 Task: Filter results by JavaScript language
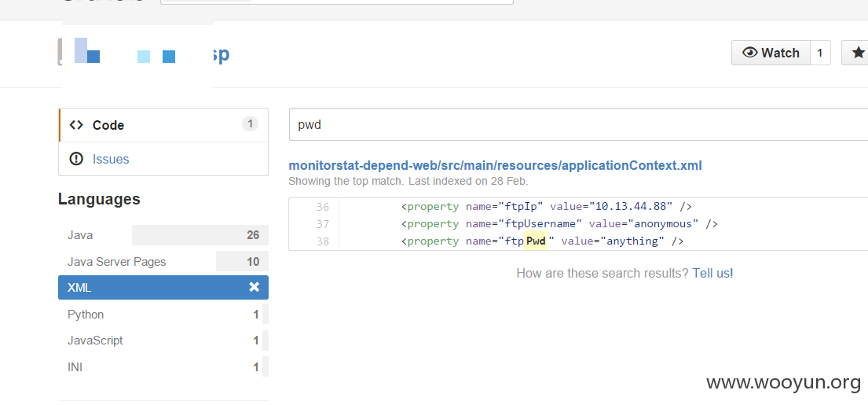pos(163,341)
